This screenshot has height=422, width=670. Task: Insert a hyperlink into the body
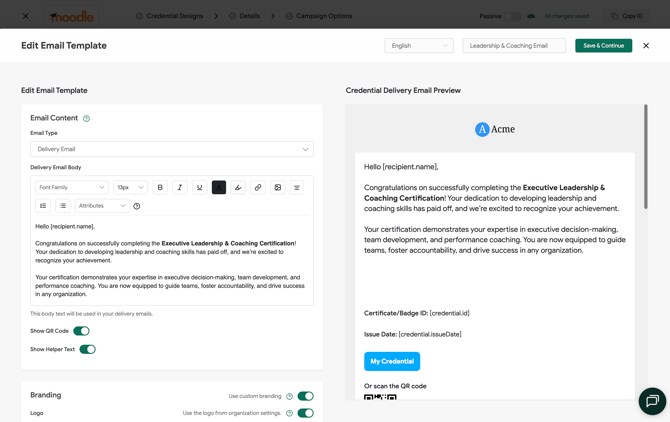tap(258, 188)
